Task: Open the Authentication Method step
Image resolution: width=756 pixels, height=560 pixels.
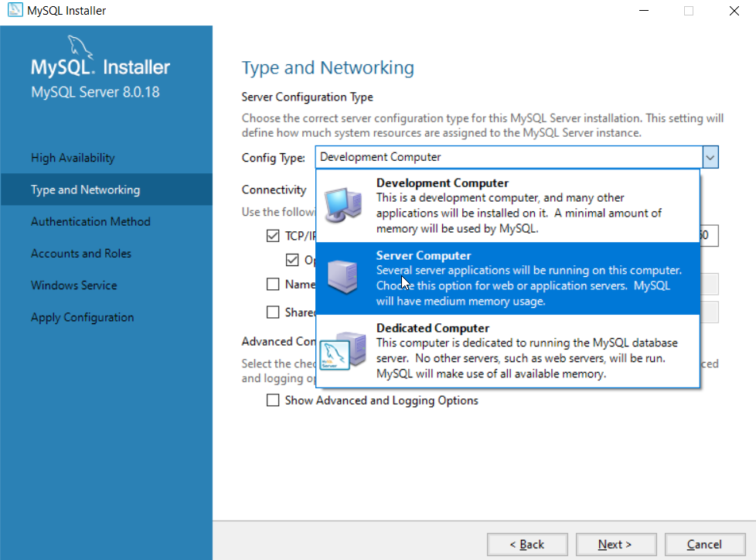Action: point(90,222)
